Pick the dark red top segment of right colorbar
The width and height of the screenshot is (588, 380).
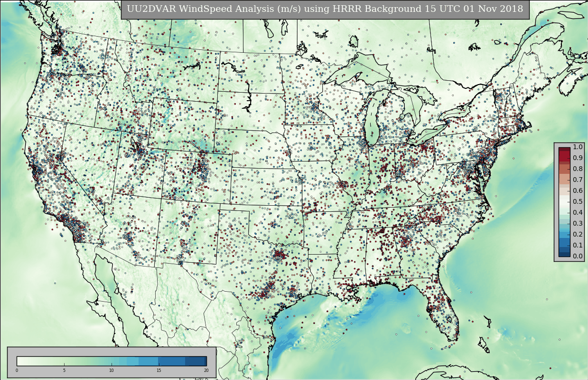[564, 149]
